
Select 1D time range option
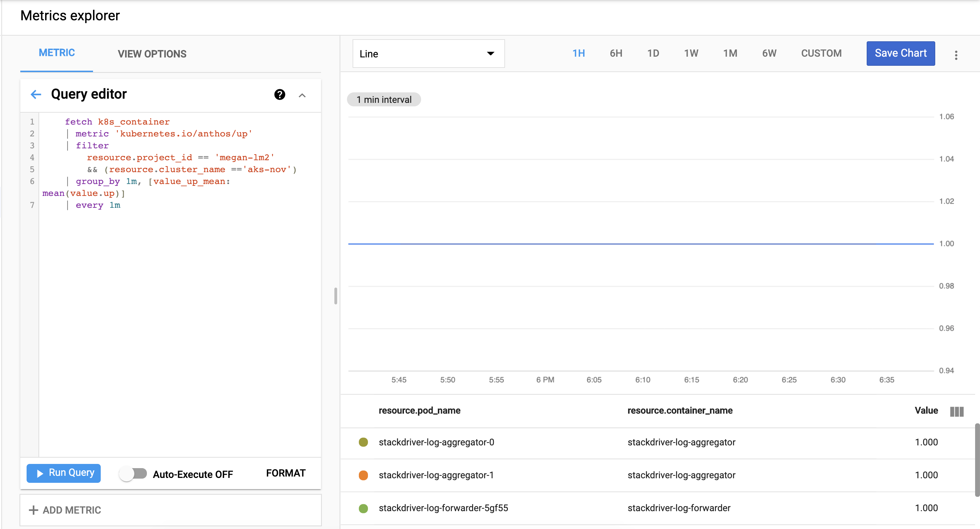pyautogui.click(x=653, y=54)
